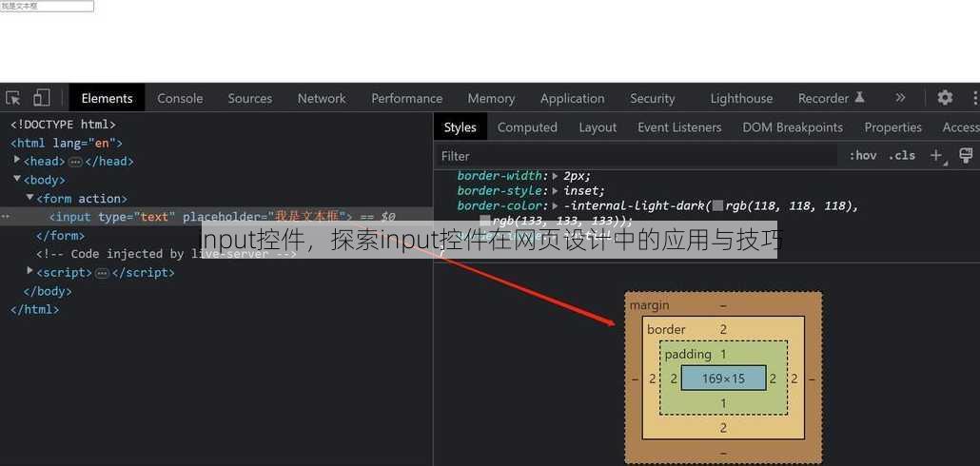Open DevTools settings gear
Screen dimensions: 980x466
point(945,97)
